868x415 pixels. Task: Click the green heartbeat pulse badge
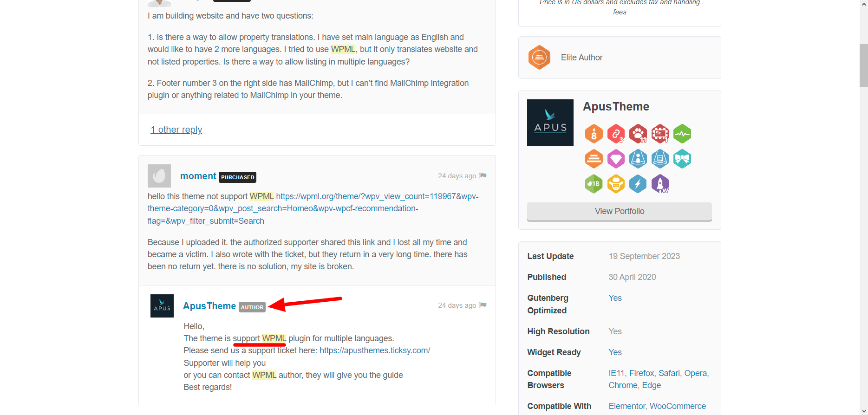[682, 134]
